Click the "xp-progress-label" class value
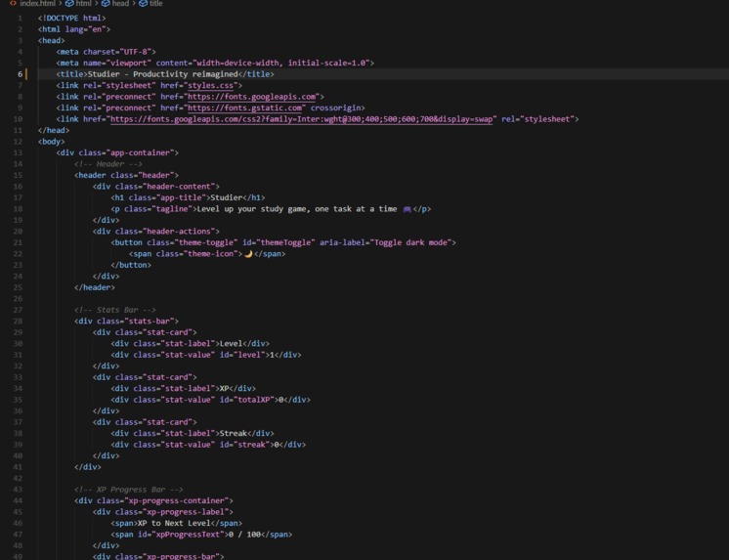 point(186,512)
